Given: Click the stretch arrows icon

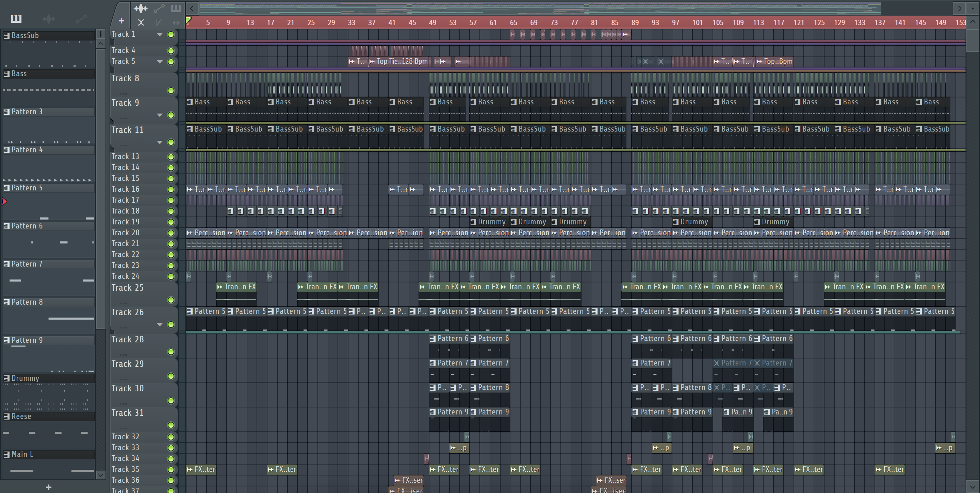Looking at the screenshot, I should point(176,22).
